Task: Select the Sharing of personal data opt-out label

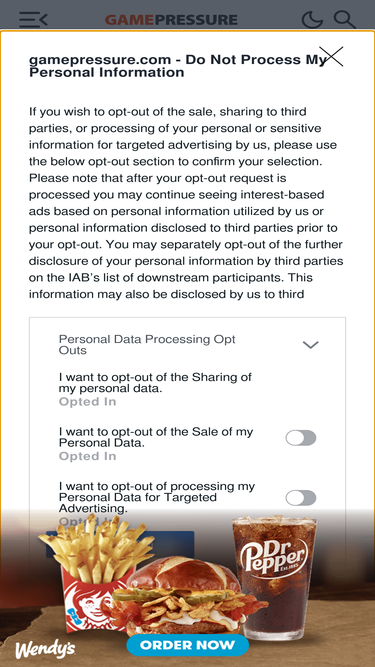Action: pos(155,382)
